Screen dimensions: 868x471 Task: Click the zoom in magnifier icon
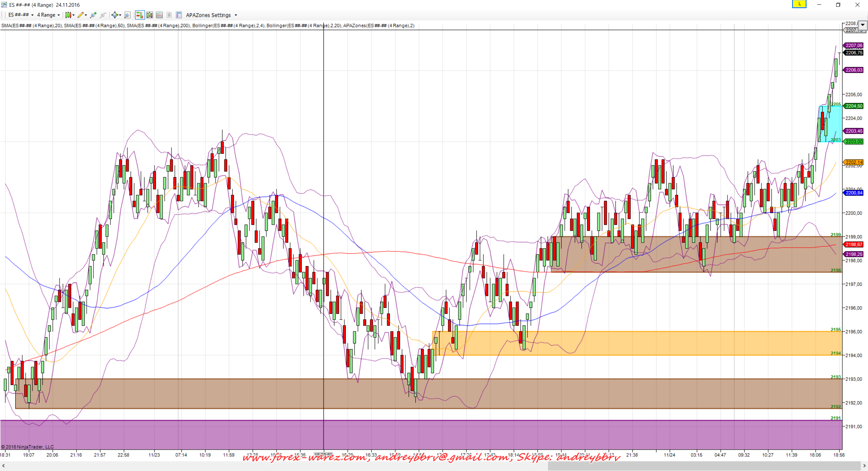pyautogui.click(x=93, y=15)
